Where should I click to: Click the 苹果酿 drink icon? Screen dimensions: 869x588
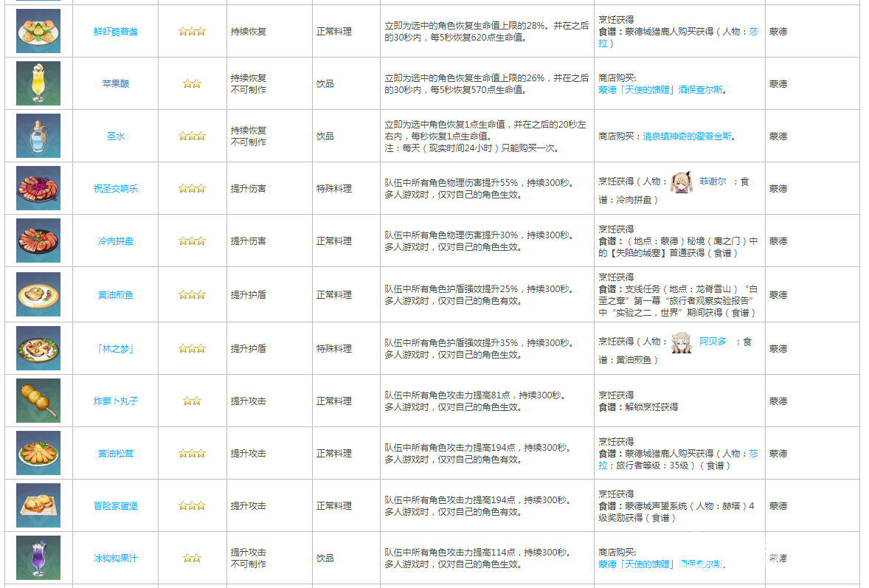(38, 83)
